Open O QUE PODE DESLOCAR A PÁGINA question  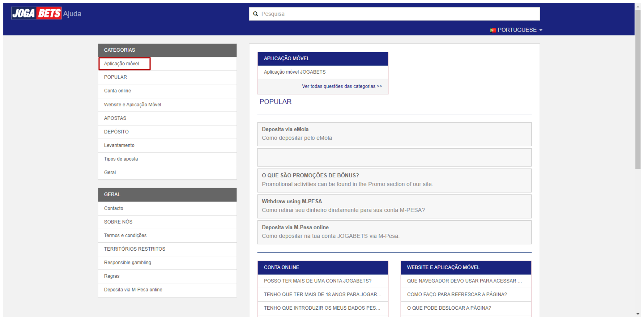tap(466, 308)
